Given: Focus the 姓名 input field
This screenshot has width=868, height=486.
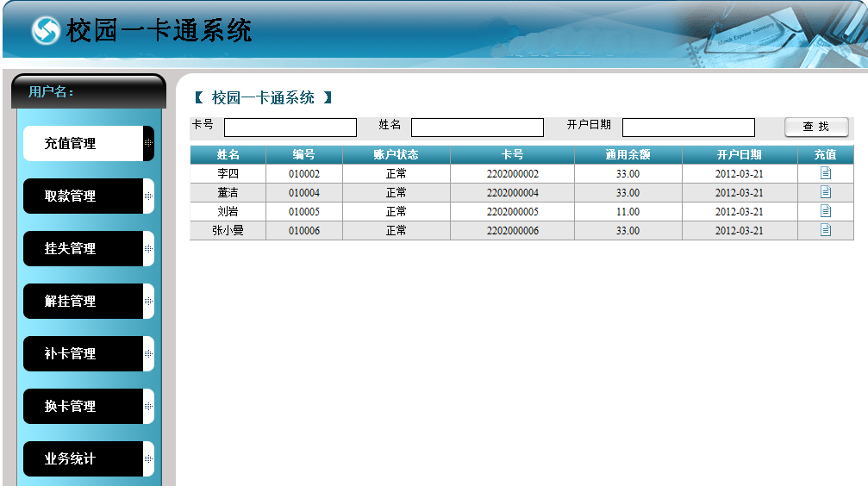Looking at the screenshot, I should pyautogui.click(x=478, y=128).
